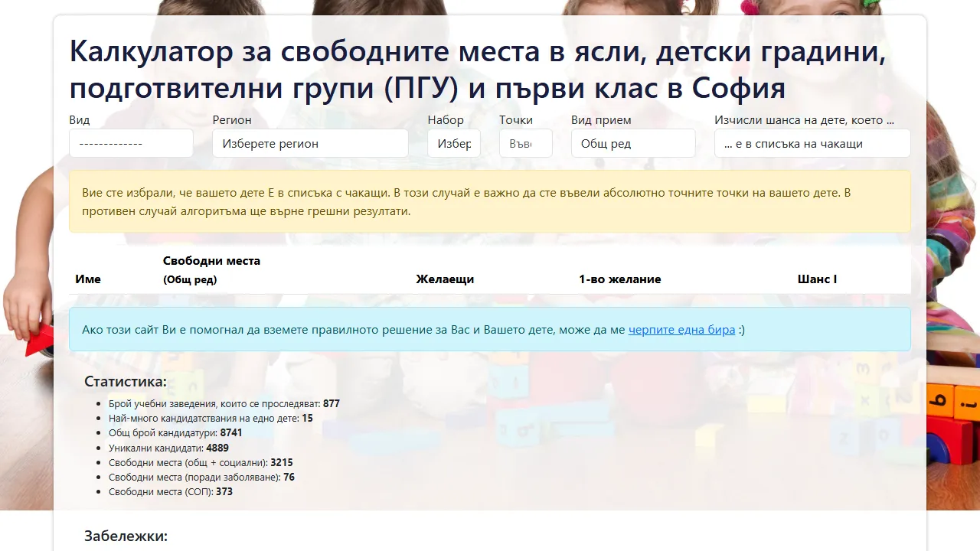Click the statistic about 877 tracked institutions
Screen dimensions: 980x551
click(x=224, y=403)
